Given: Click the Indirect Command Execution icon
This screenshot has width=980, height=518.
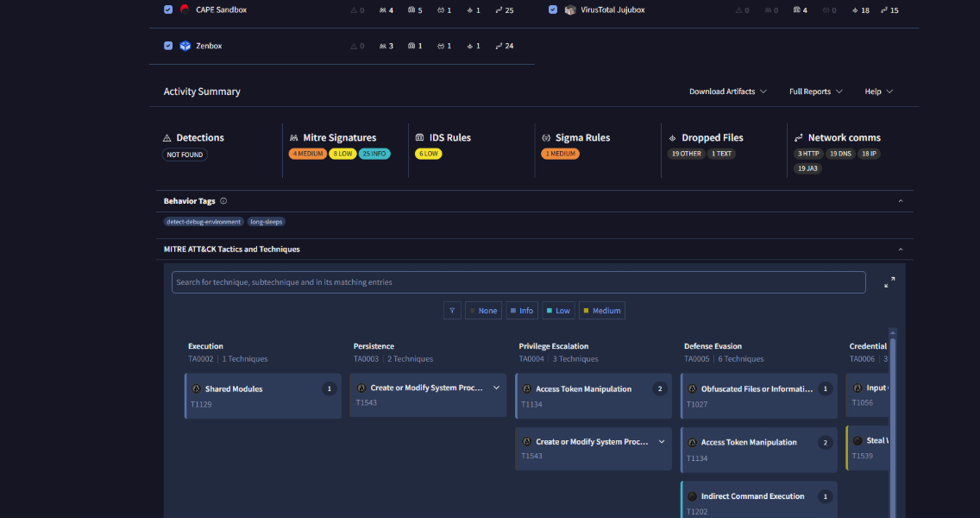Looking at the screenshot, I should pos(692,496).
